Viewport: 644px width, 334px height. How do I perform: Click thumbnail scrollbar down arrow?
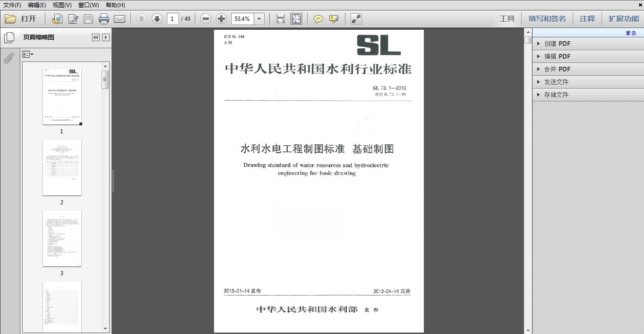click(106, 329)
